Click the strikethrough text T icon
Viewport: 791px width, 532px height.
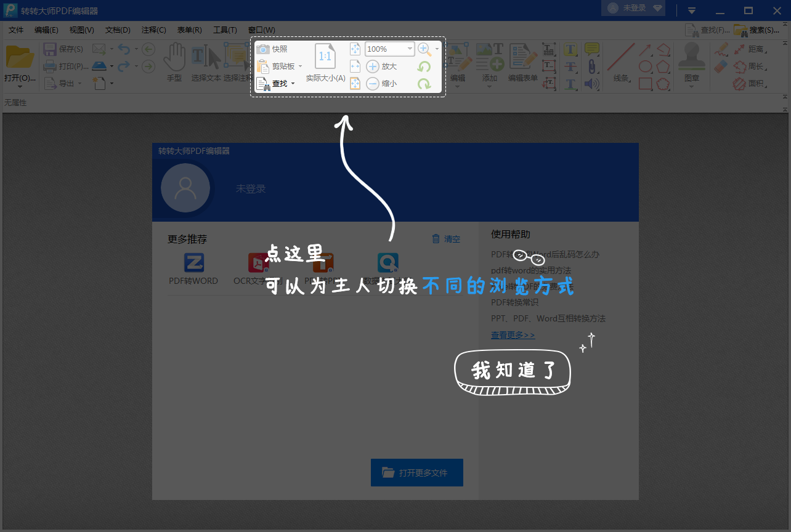pyautogui.click(x=571, y=66)
